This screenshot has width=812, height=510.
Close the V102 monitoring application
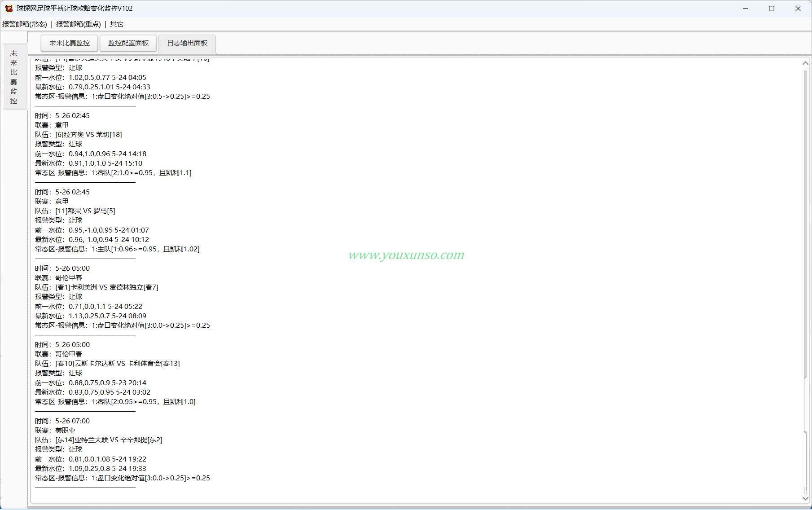[x=798, y=9]
